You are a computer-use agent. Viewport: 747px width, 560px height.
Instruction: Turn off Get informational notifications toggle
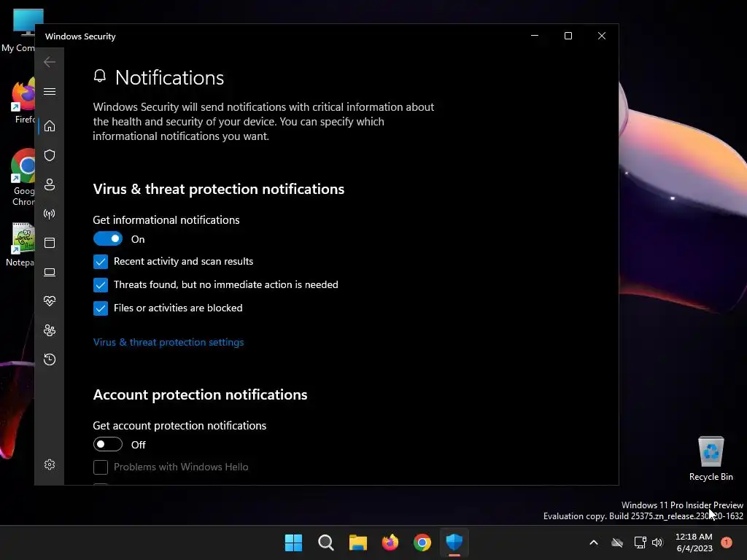[x=108, y=239]
